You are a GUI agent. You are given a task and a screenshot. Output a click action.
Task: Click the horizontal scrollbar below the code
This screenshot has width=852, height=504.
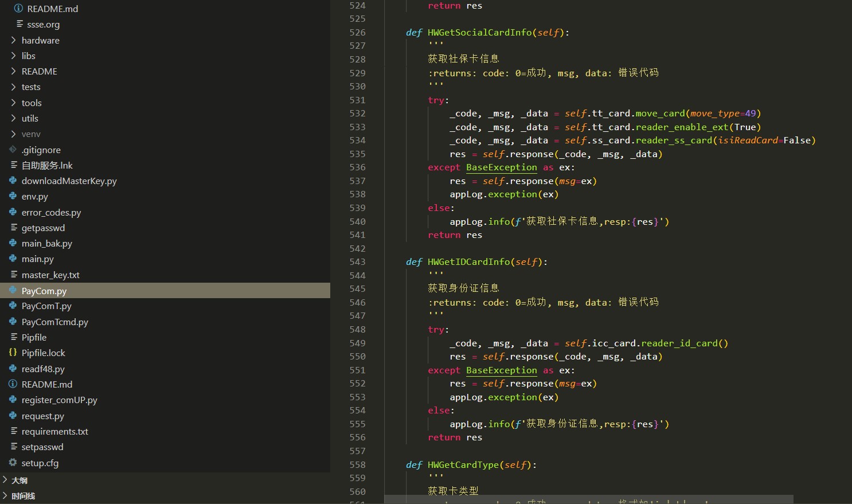coord(588,499)
